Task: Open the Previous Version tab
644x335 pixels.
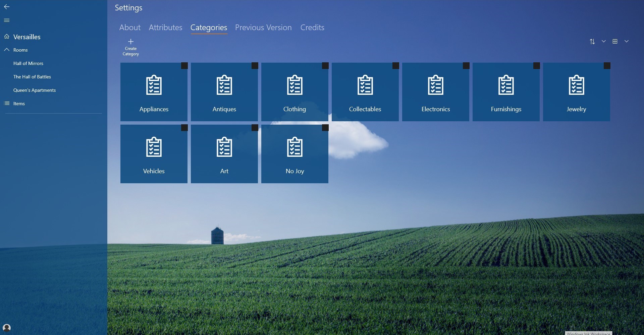Action: [263, 27]
